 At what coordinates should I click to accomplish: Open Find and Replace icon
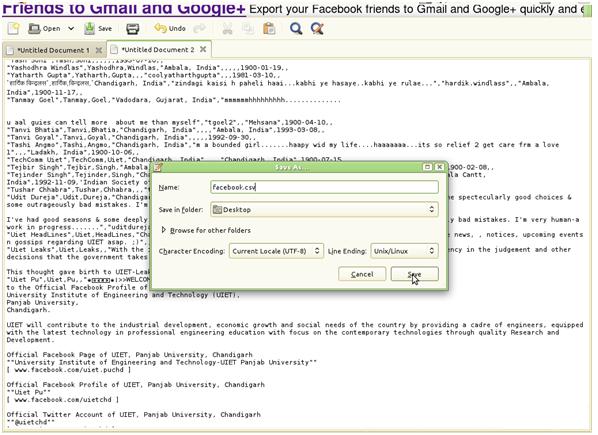click(x=317, y=29)
